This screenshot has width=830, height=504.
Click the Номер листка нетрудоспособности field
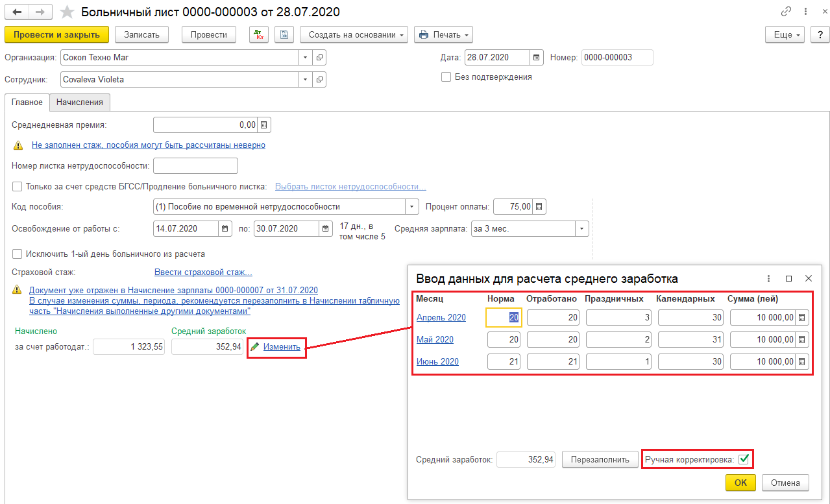[195, 166]
